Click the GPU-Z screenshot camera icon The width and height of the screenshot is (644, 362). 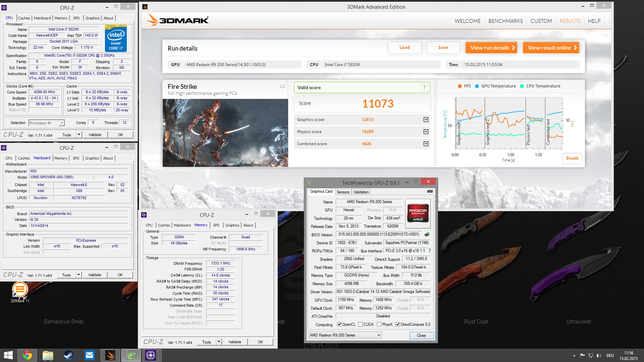click(430, 191)
